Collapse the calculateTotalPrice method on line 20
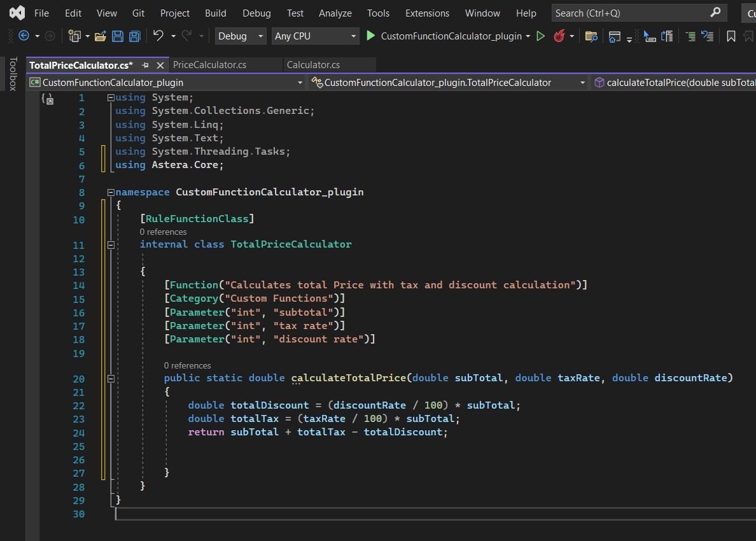 pyautogui.click(x=111, y=378)
